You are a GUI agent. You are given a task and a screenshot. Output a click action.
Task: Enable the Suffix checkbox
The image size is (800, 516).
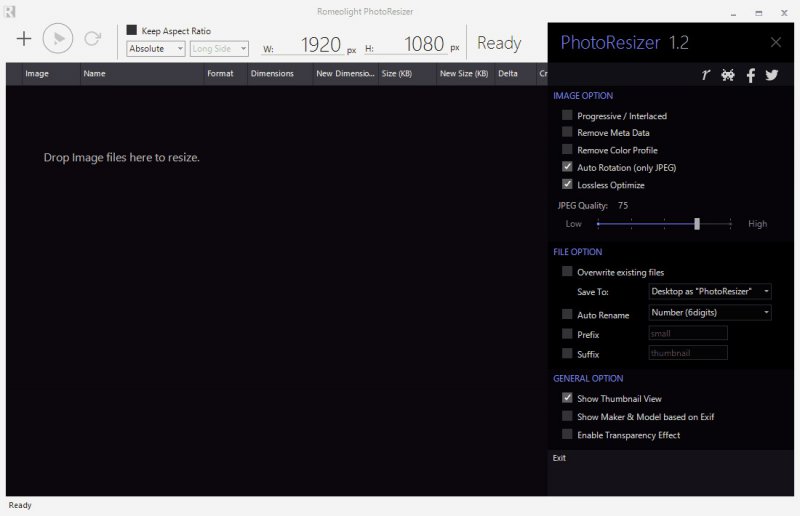pos(567,353)
